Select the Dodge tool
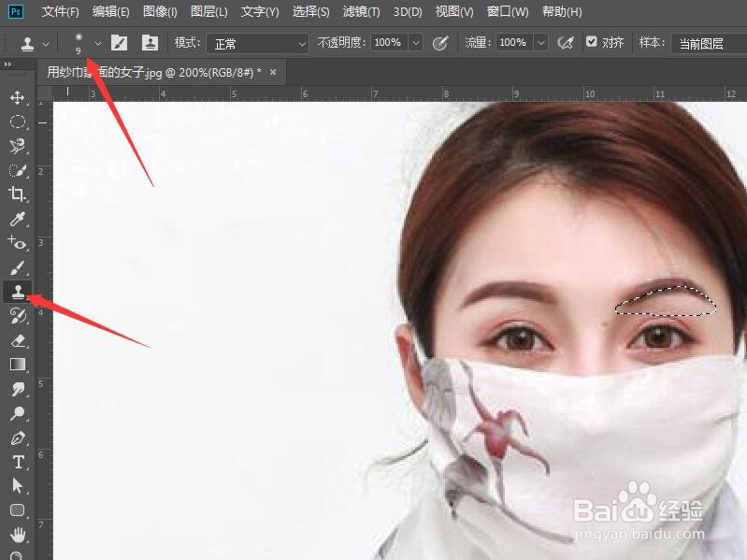Screen dimensions: 747x560 (x=18, y=413)
